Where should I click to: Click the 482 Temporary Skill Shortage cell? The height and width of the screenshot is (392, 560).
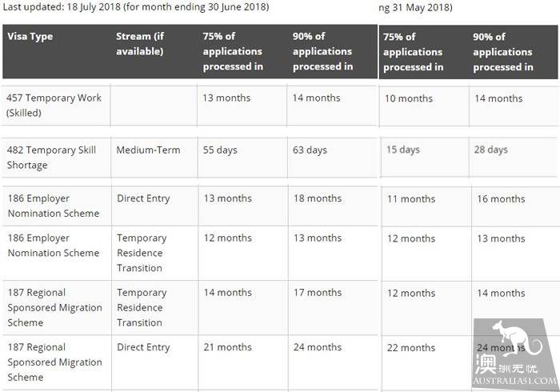(57, 158)
